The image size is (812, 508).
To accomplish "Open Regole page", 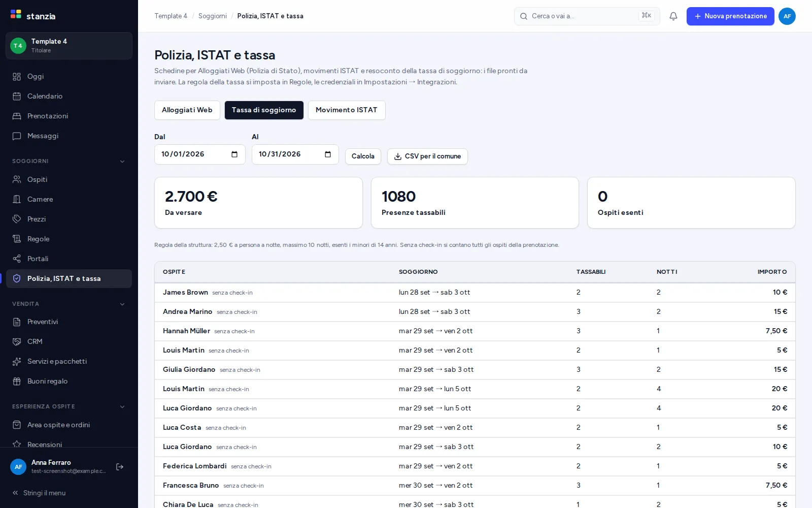I will (69, 239).
